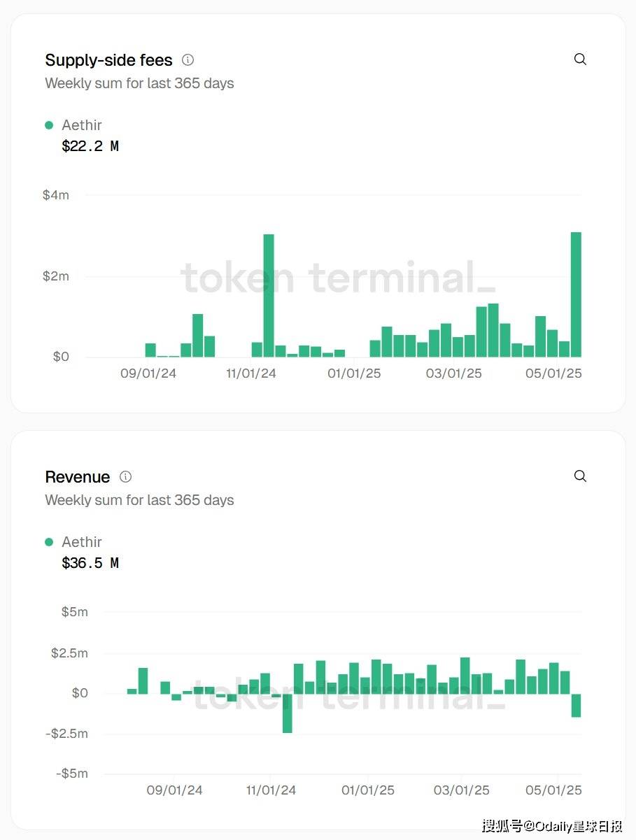
Task: Click the Revenue info icon
Action: coord(125,477)
